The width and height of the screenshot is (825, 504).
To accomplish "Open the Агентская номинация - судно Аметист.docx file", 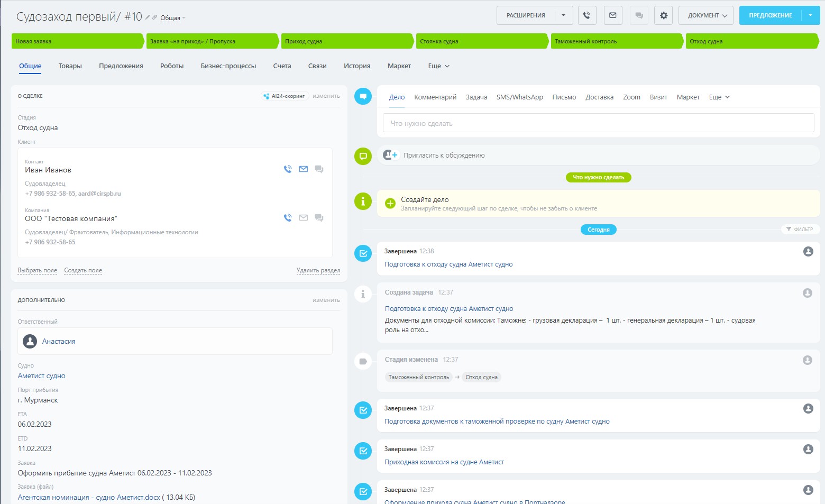I will [x=89, y=497].
